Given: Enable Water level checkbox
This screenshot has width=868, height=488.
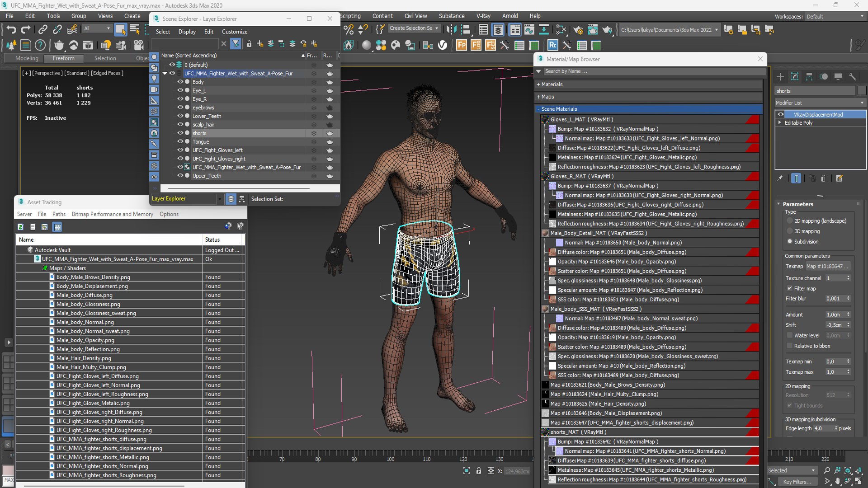Looking at the screenshot, I should click(x=790, y=336).
